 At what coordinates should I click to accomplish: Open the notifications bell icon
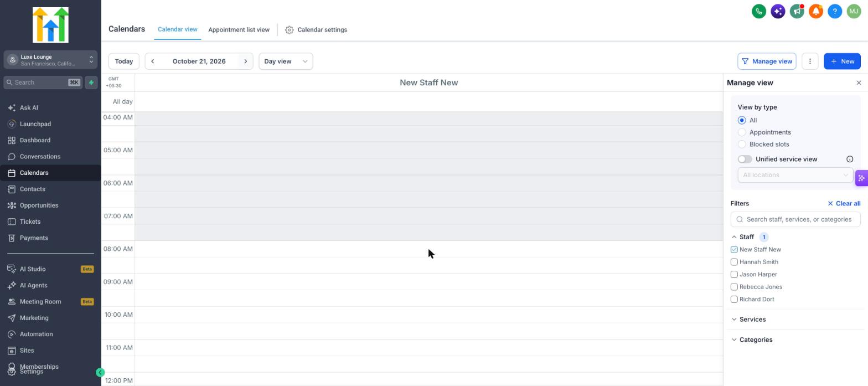tap(816, 11)
